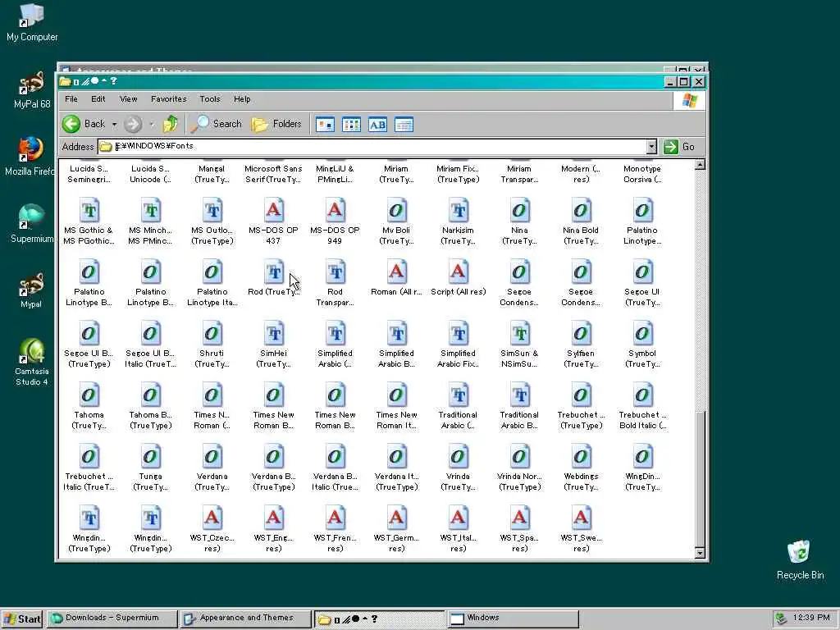Select the Roman (All res) font icon
Image resolution: width=840 pixels, height=630 pixels.
click(396, 272)
